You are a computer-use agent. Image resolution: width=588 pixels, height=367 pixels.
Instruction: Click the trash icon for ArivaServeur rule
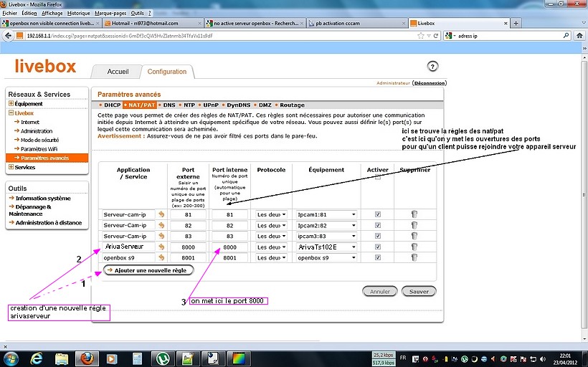[414, 247]
